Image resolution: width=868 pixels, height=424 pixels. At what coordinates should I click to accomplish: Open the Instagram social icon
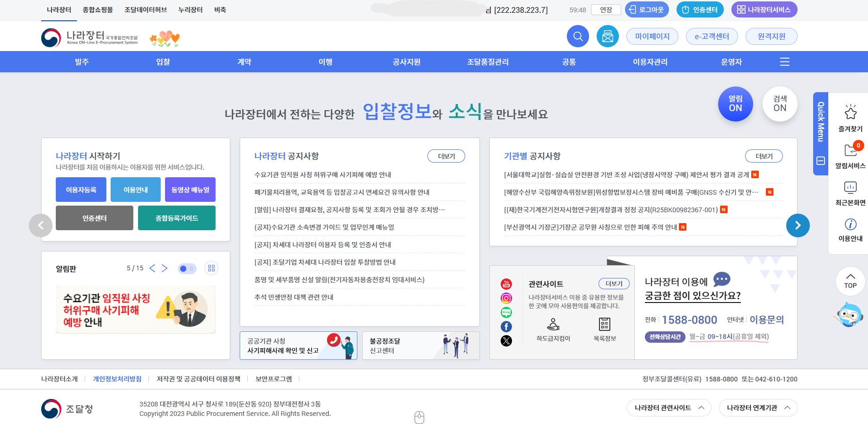(x=506, y=298)
